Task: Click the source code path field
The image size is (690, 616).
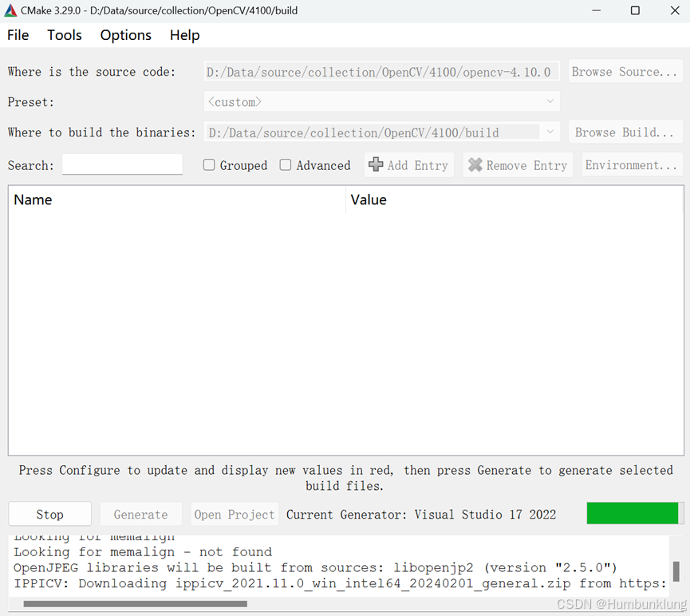Action: pos(381,71)
